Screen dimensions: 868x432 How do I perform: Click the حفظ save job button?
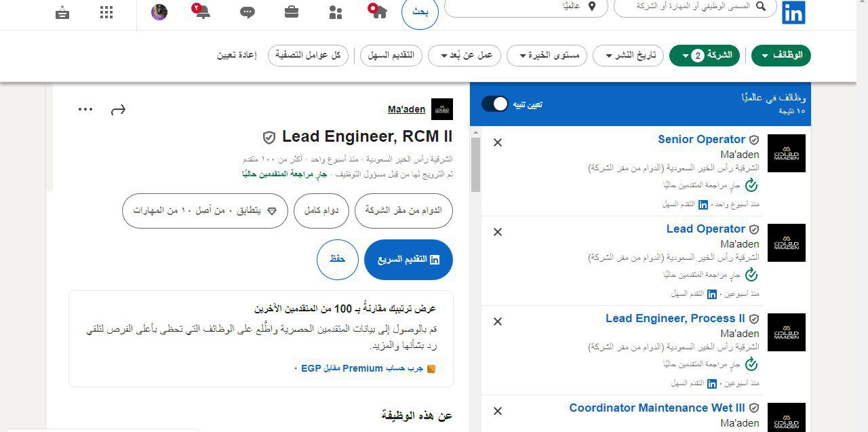[x=337, y=260]
